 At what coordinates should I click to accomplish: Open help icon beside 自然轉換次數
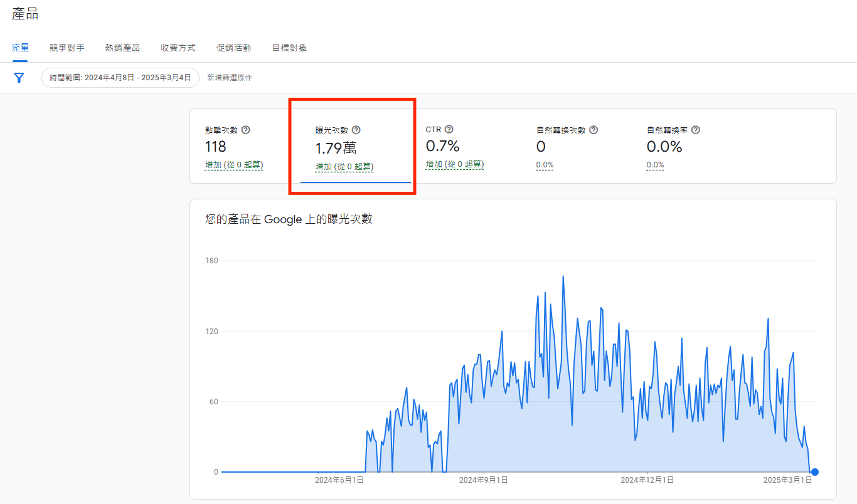(x=594, y=130)
